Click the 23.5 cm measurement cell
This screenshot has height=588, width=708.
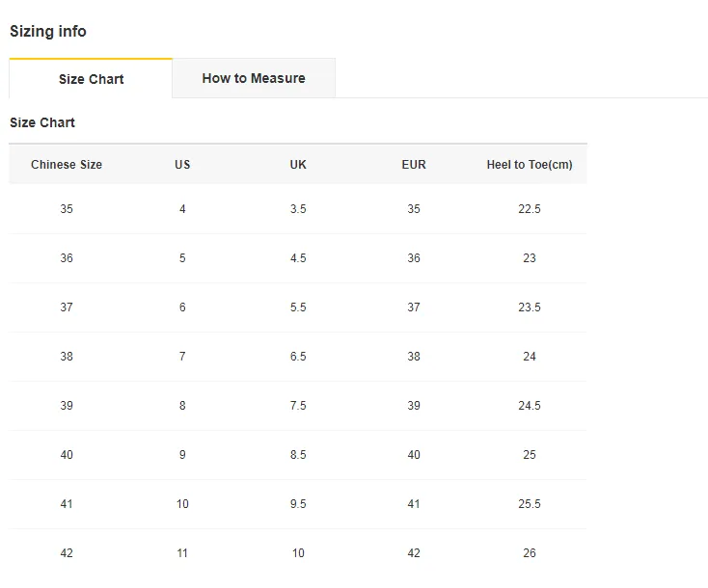pyautogui.click(x=530, y=307)
